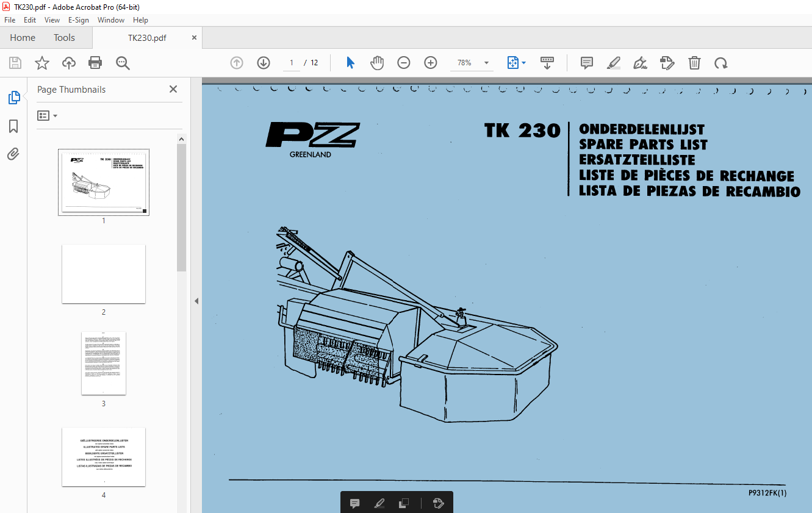Click the thumbnails panel scrollbar thumb
This screenshot has width=812, height=513.
point(182,207)
